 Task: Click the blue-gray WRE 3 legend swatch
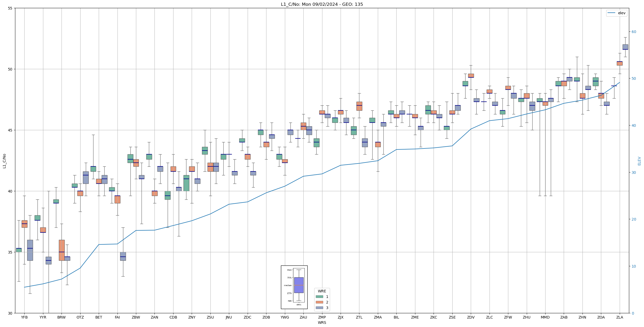click(x=319, y=308)
